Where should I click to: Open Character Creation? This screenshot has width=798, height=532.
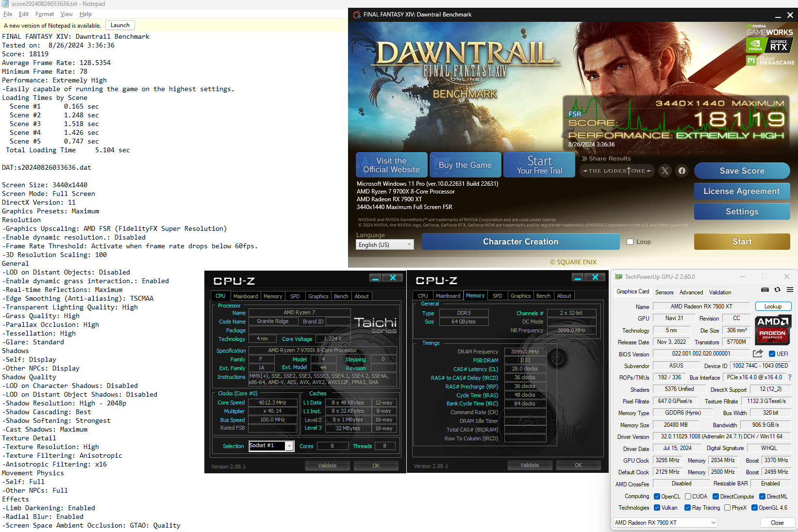(x=520, y=242)
